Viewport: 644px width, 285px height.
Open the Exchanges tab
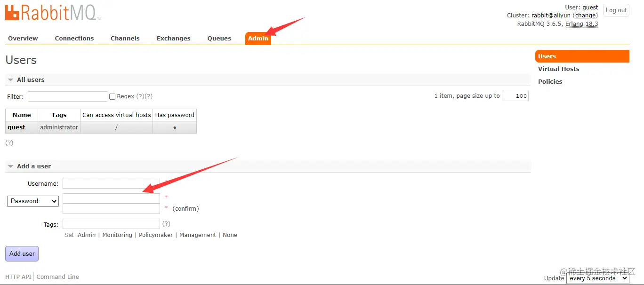tap(174, 39)
